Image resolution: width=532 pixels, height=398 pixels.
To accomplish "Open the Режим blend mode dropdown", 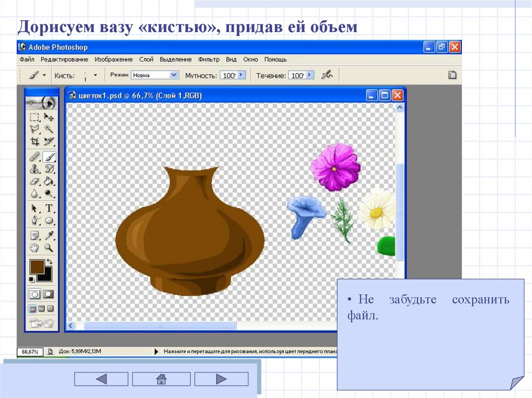I will (174, 75).
